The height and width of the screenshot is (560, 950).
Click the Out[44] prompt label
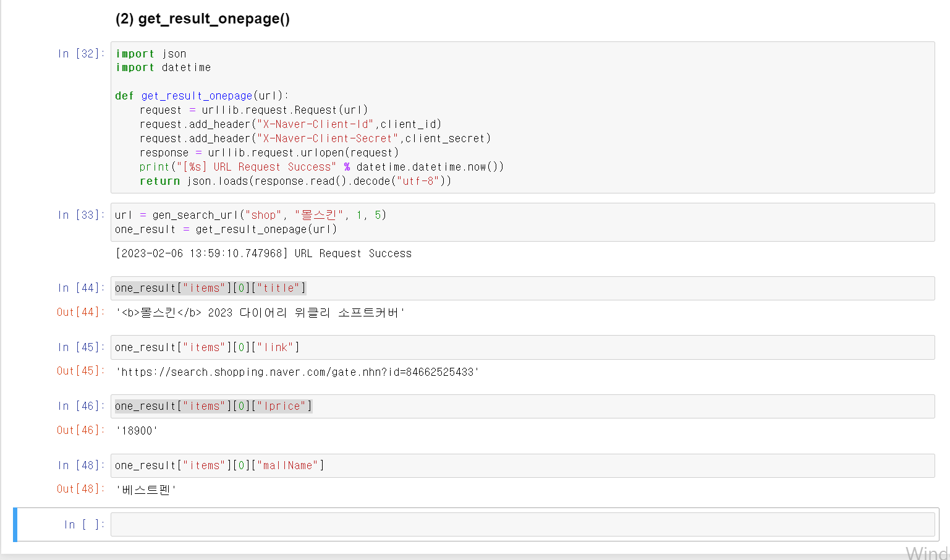click(81, 312)
